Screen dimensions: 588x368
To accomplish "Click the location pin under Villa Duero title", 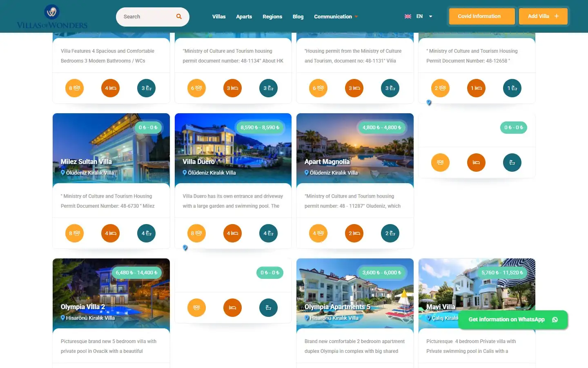I will tap(185, 173).
